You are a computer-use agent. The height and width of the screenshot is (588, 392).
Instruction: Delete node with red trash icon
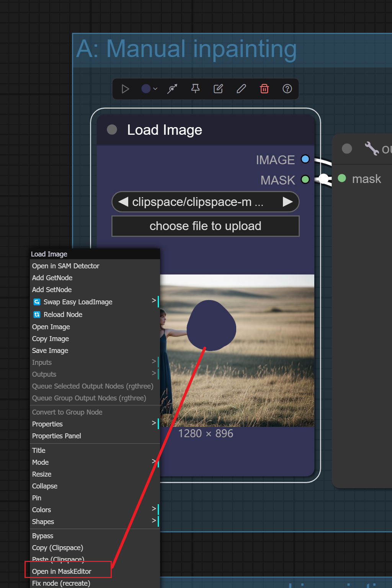coord(264,89)
